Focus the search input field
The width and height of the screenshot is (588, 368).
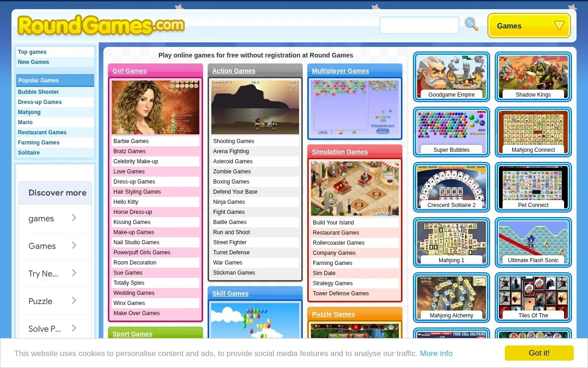pyautogui.click(x=419, y=25)
